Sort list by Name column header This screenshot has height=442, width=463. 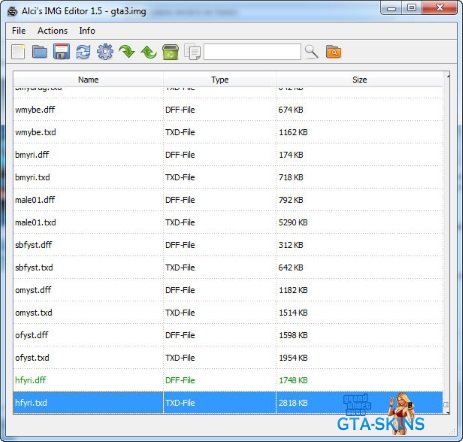pos(88,80)
